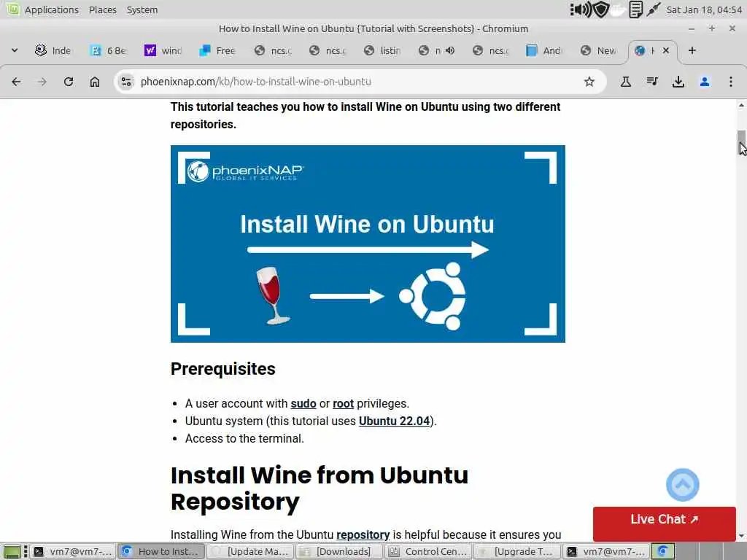Open the System menu
Viewport: 747px width, 560px height.
(142, 9)
